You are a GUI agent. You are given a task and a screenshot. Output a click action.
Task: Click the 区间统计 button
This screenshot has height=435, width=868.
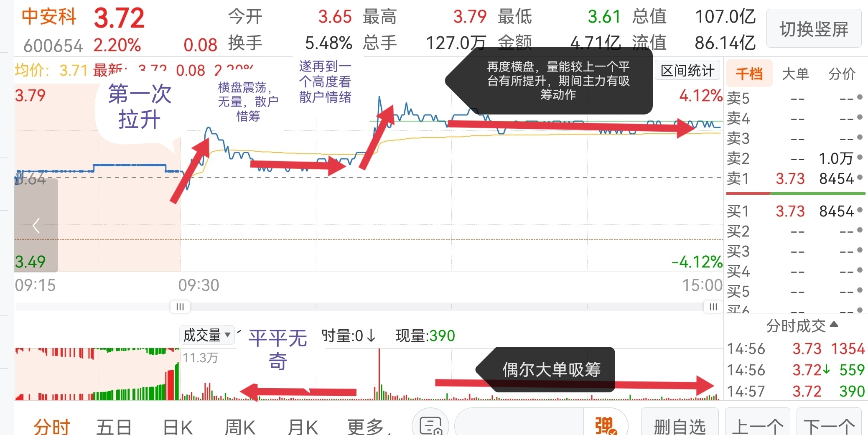coord(687,70)
